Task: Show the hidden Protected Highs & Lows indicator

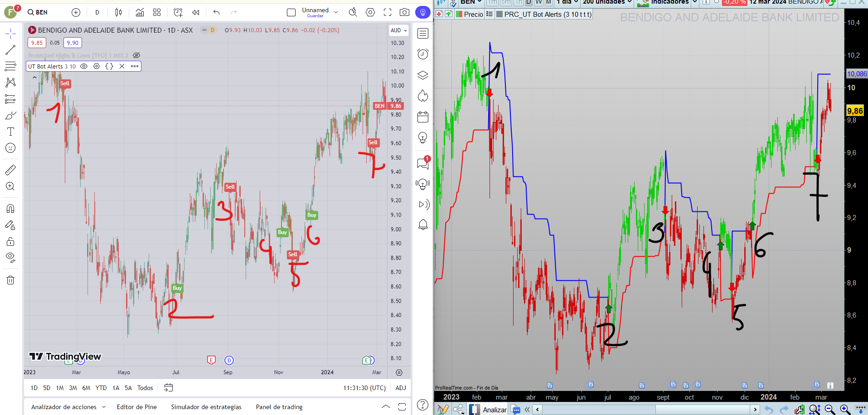Action: (x=136, y=55)
